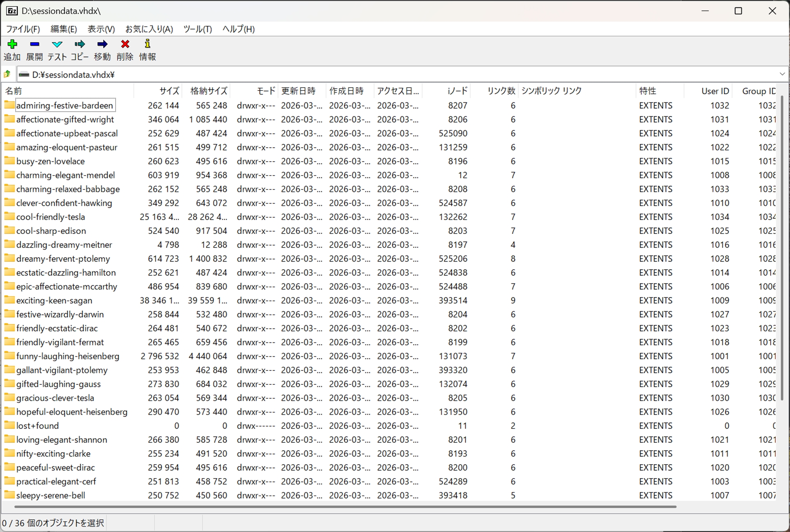Expand the address bar path dropdown

782,74
